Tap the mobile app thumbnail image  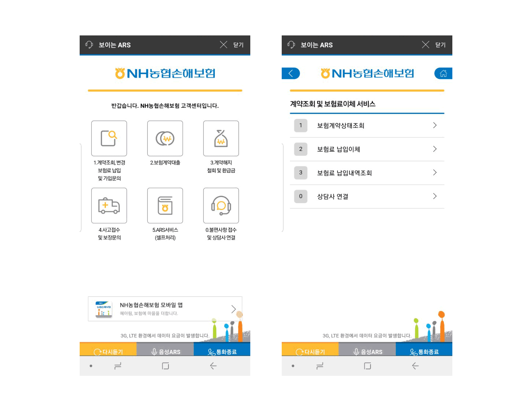(x=104, y=309)
